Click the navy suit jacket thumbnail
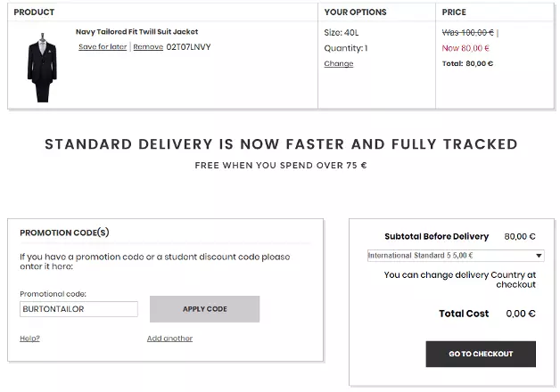The width and height of the screenshot is (560, 392). click(x=42, y=69)
